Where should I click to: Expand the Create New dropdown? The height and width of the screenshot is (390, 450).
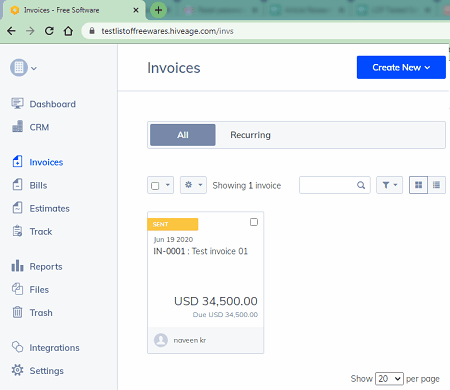click(401, 67)
